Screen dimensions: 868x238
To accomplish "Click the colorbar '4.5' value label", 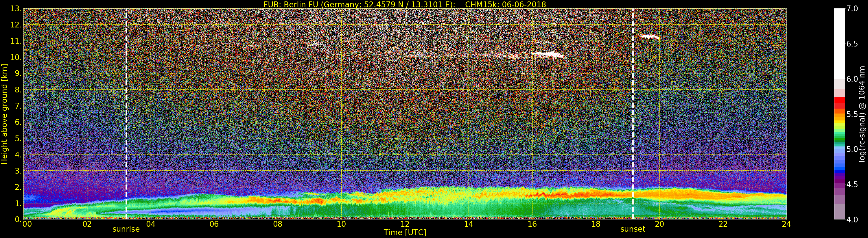I will pos(852,184).
